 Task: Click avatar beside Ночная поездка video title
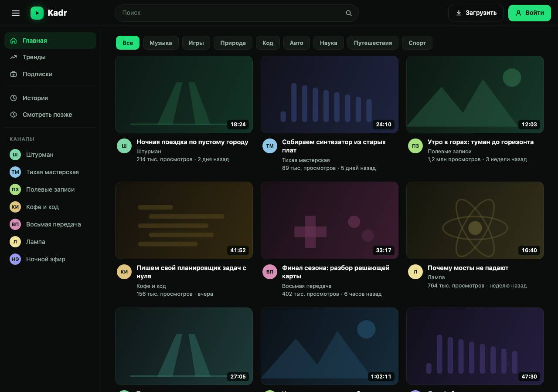(x=124, y=146)
